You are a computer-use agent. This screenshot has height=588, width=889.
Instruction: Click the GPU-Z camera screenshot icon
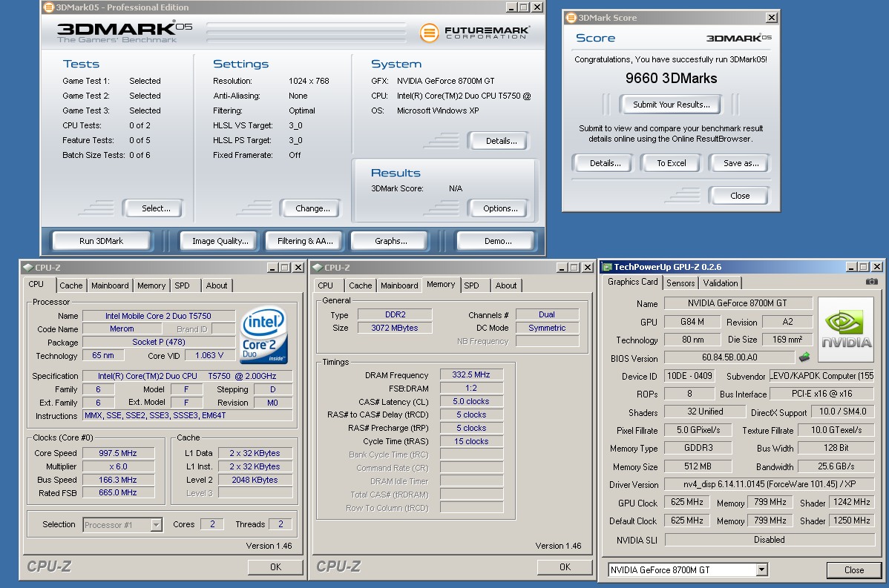[x=871, y=282]
